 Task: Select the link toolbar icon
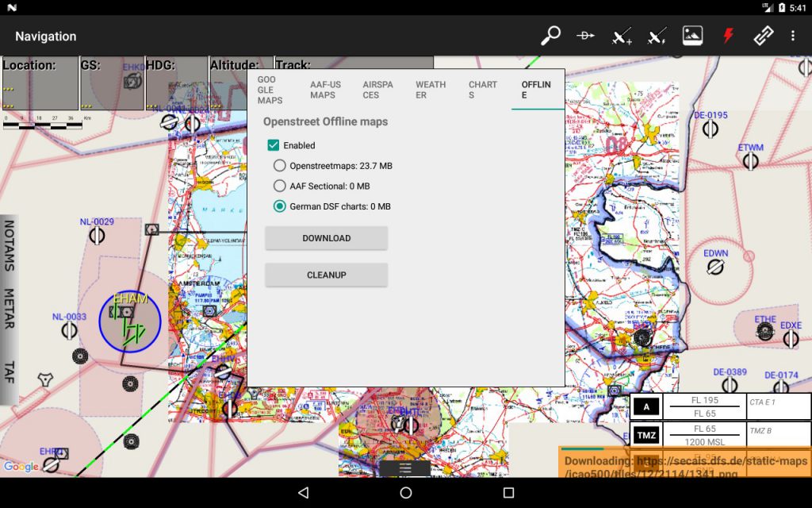[762, 36]
